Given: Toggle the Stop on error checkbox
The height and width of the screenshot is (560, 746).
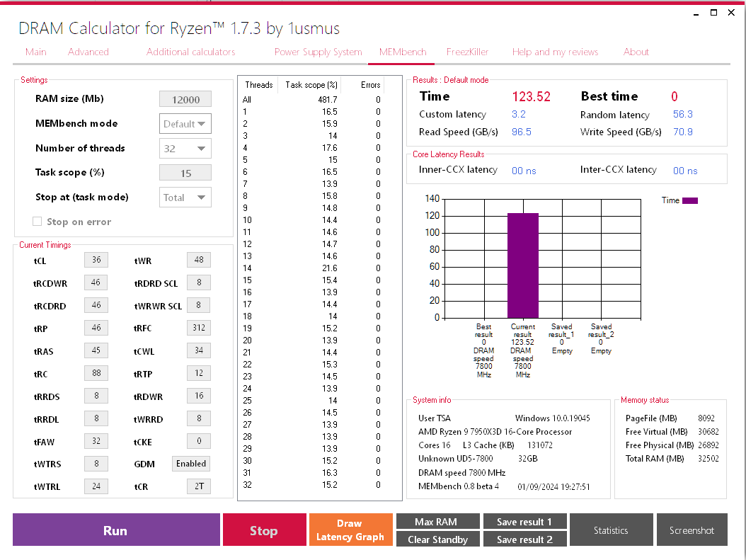Looking at the screenshot, I should tap(37, 222).
